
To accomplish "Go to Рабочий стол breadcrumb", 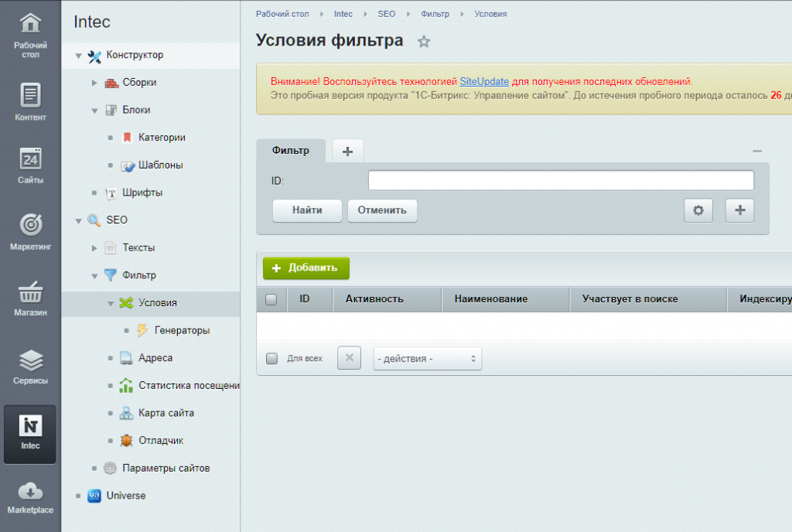I will click(x=282, y=14).
